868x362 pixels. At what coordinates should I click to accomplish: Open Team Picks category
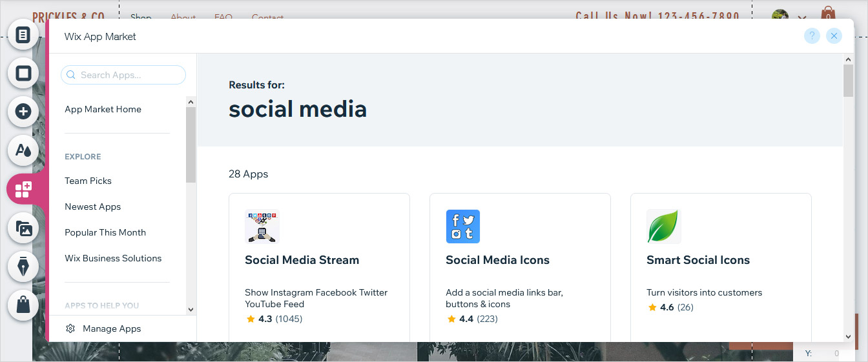(88, 181)
